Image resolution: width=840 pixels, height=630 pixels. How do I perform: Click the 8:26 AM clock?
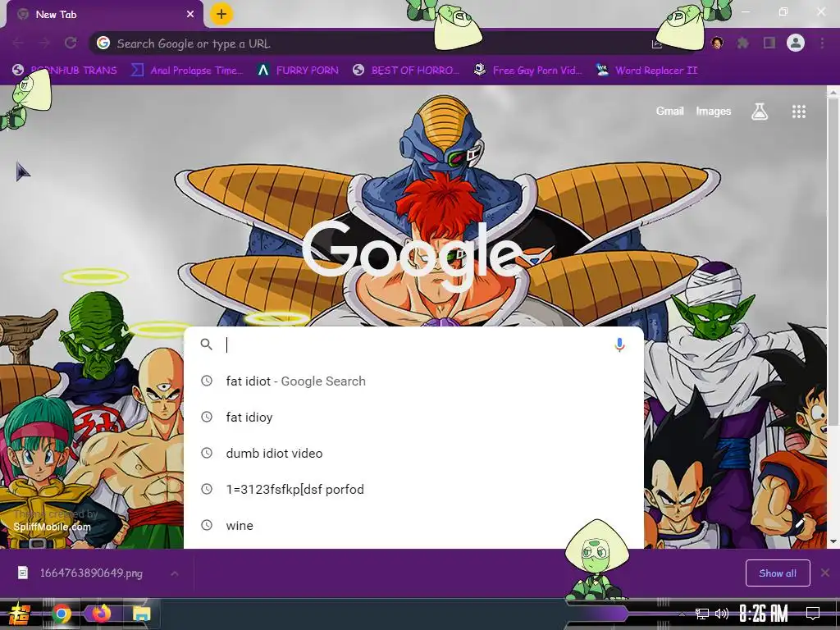click(x=764, y=614)
